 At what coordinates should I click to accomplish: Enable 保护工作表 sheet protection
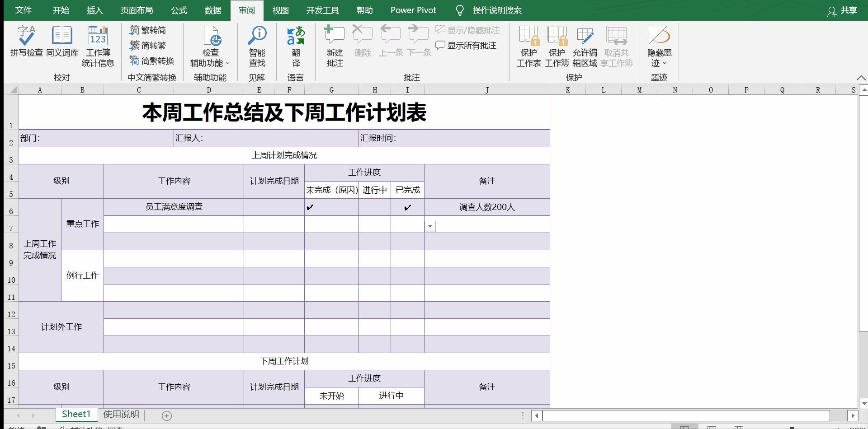click(528, 45)
